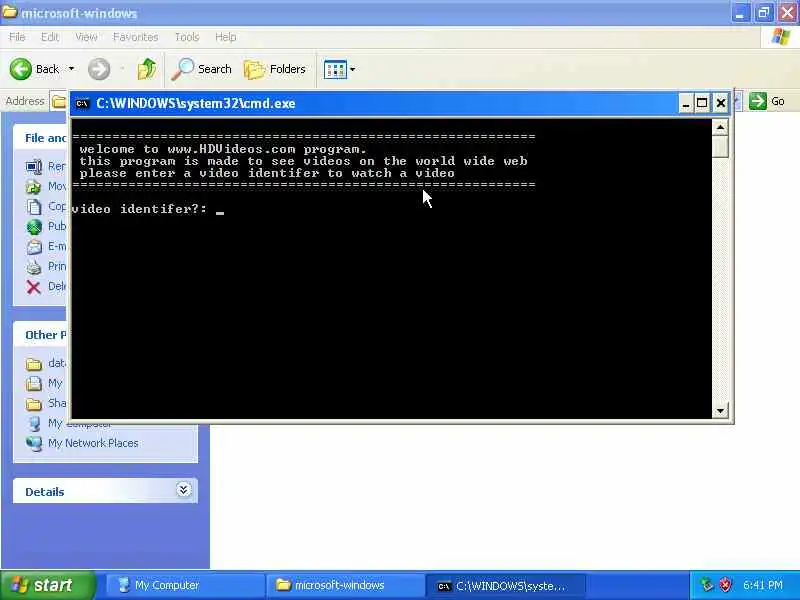Click the Move this file icon
The height and width of the screenshot is (600, 800).
(34, 187)
